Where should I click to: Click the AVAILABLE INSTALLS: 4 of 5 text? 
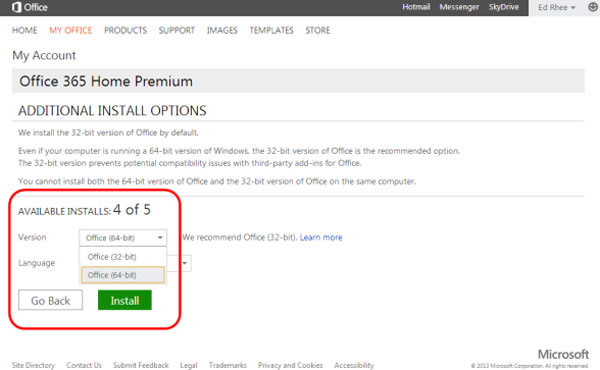click(x=84, y=210)
